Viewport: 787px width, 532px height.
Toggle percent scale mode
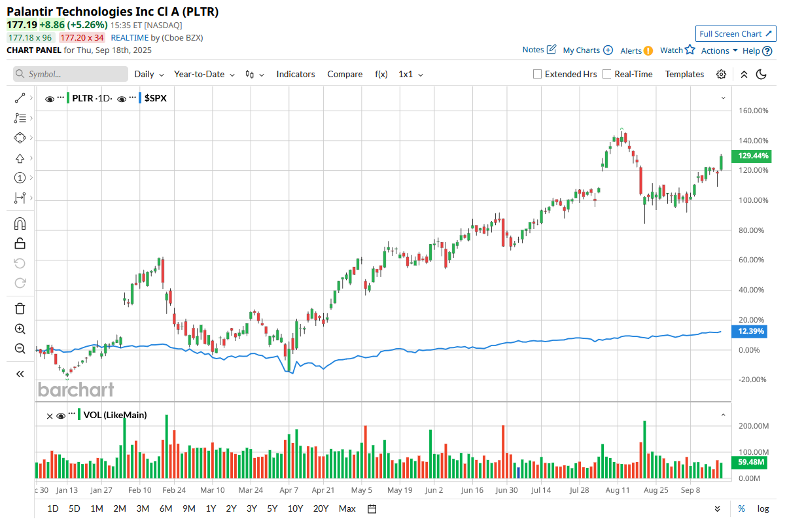click(x=741, y=509)
